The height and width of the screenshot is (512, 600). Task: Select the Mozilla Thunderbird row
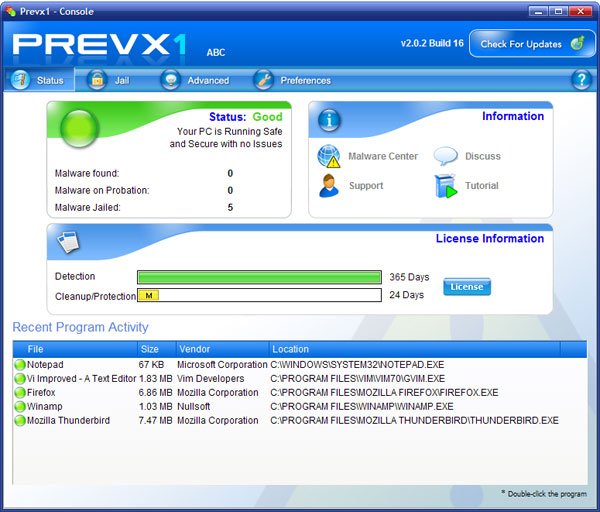(x=300, y=421)
